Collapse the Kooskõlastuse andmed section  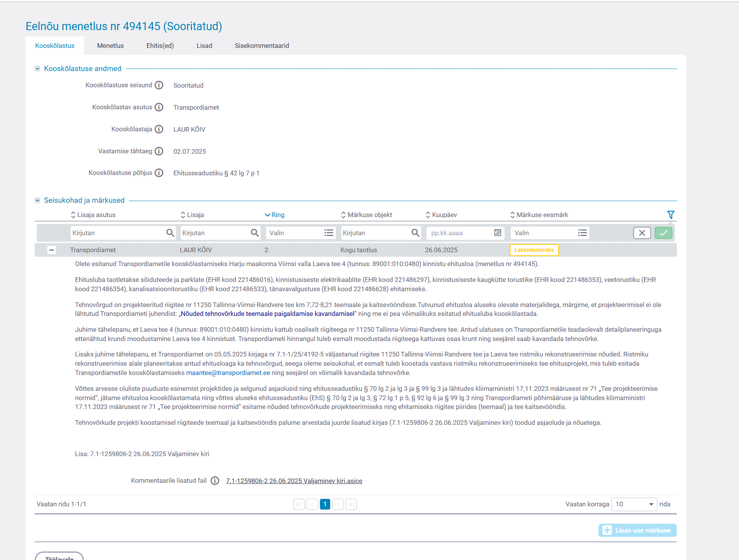point(37,68)
